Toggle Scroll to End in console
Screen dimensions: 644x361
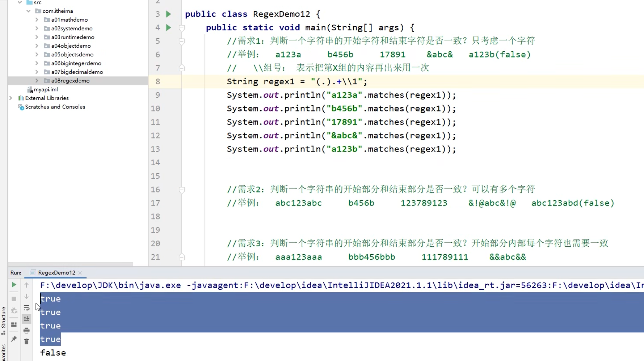(26, 319)
